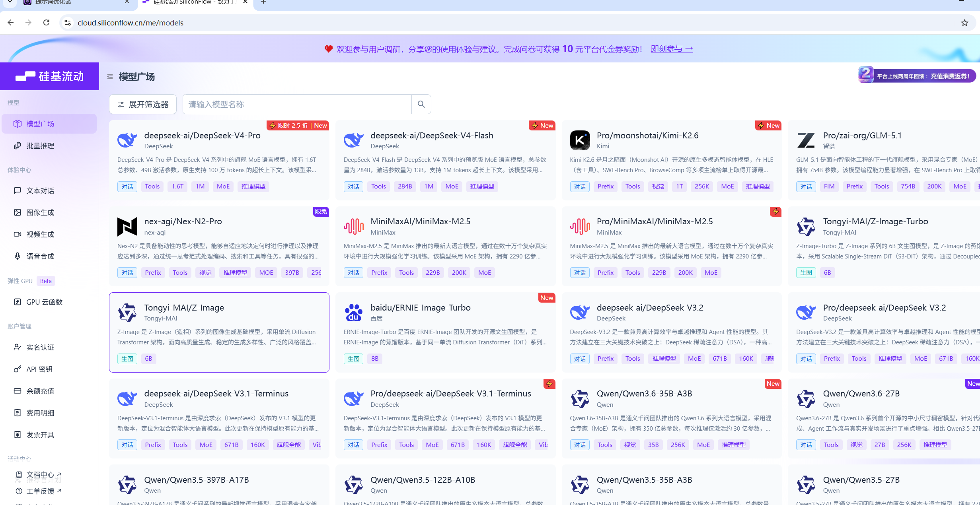Click the DeepSeek-V3.1-Terminus whale logo
Image resolution: width=980 pixels, height=505 pixels.
(127, 399)
